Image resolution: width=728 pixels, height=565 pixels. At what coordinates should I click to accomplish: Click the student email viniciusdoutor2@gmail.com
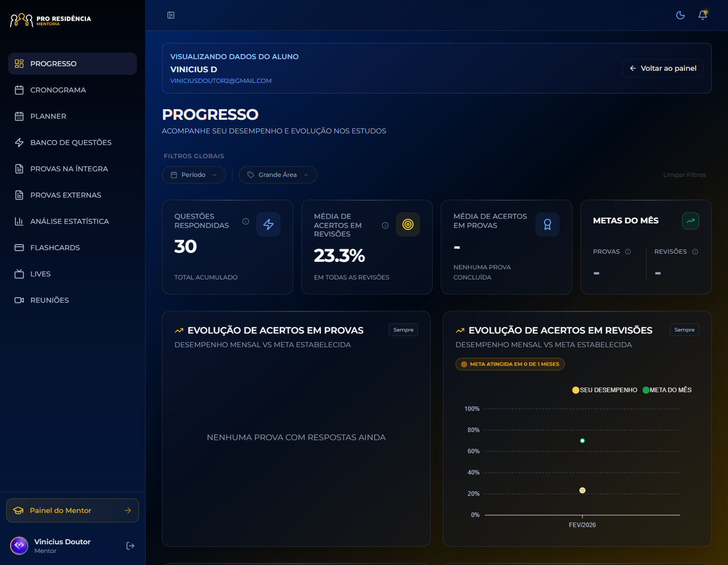pyautogui.click(x=221, y=81)
